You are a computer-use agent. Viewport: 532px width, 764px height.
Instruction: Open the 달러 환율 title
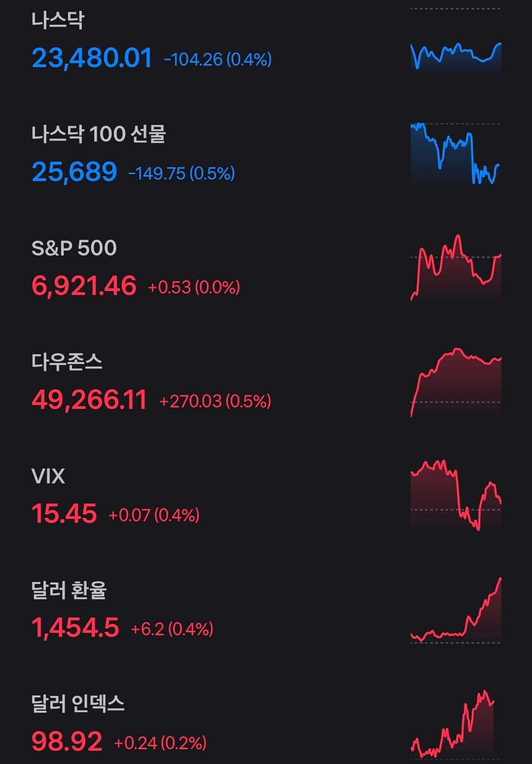(69, 590)
